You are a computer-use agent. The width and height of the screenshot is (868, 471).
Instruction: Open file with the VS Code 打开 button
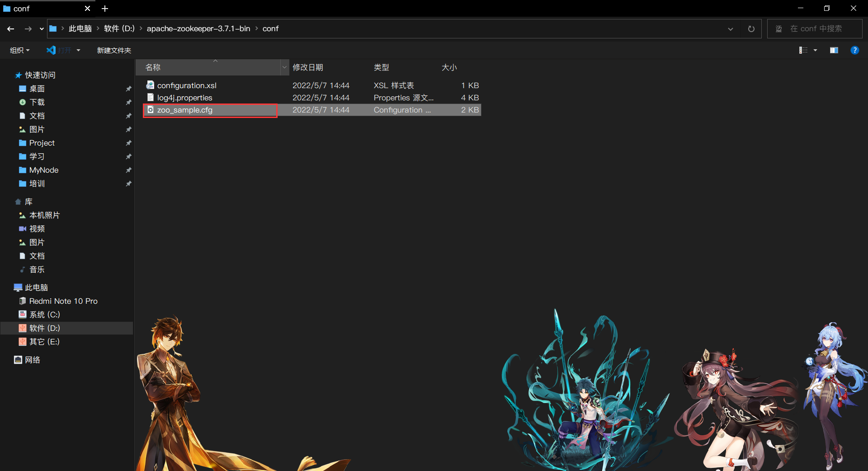click(59, 50)
